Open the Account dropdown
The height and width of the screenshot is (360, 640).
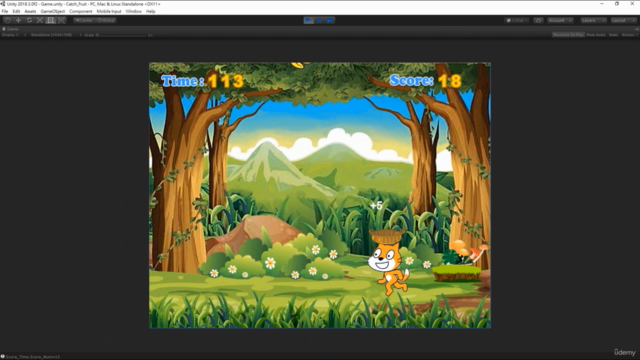(560, 20)
